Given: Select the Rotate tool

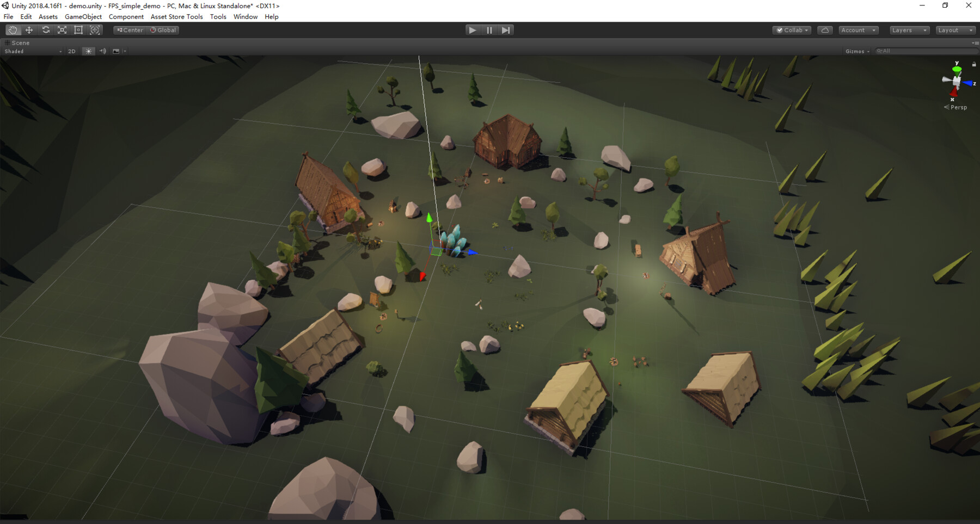Looking at the screenshot, I should point(45,30).
